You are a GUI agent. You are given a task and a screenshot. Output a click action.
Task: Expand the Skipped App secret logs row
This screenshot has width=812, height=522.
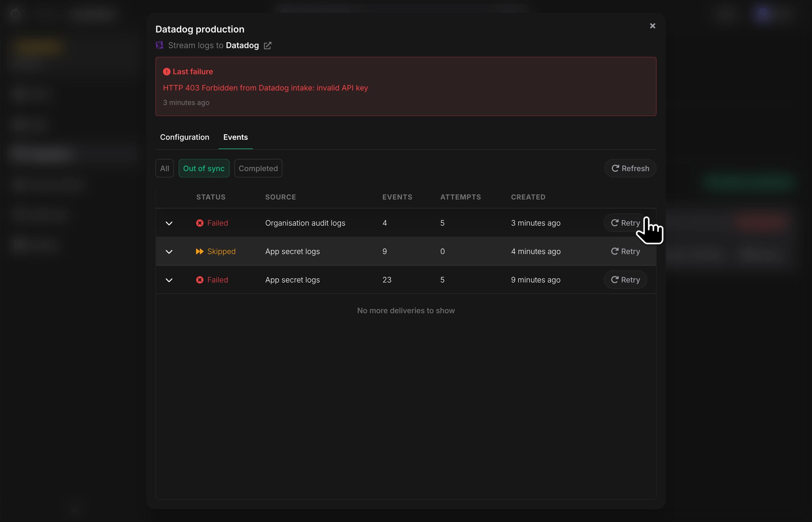point(169,252)
